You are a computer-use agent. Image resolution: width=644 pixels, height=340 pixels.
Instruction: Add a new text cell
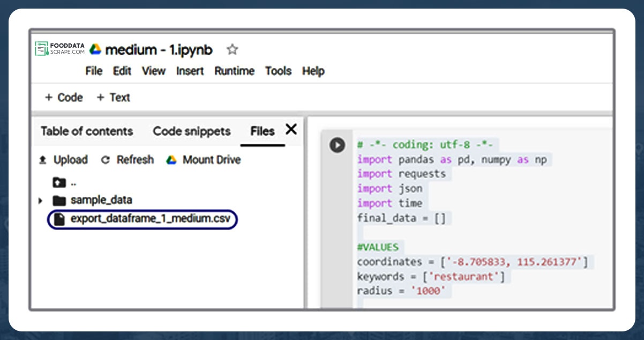(113, 97)
